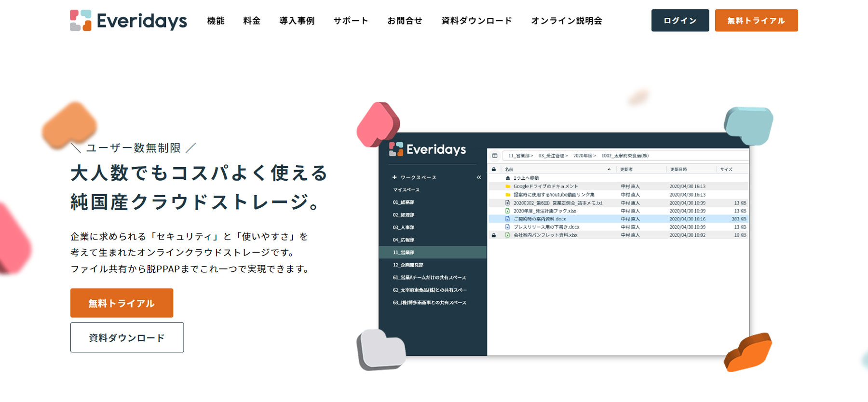
Task: Open 資料ダウンロード in the top navigation
Action: point(477,21)
